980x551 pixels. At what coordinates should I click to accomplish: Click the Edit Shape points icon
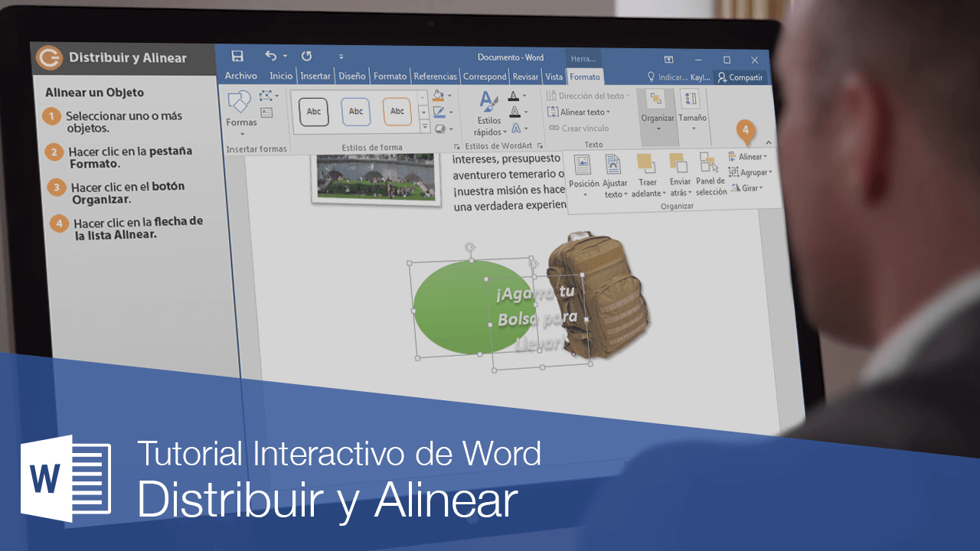(x=267, y=96)
